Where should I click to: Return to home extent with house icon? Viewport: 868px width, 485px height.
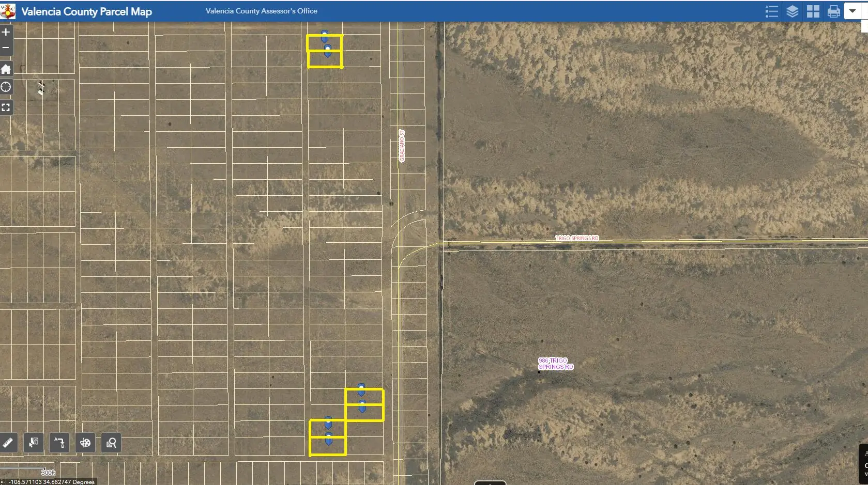6,69
